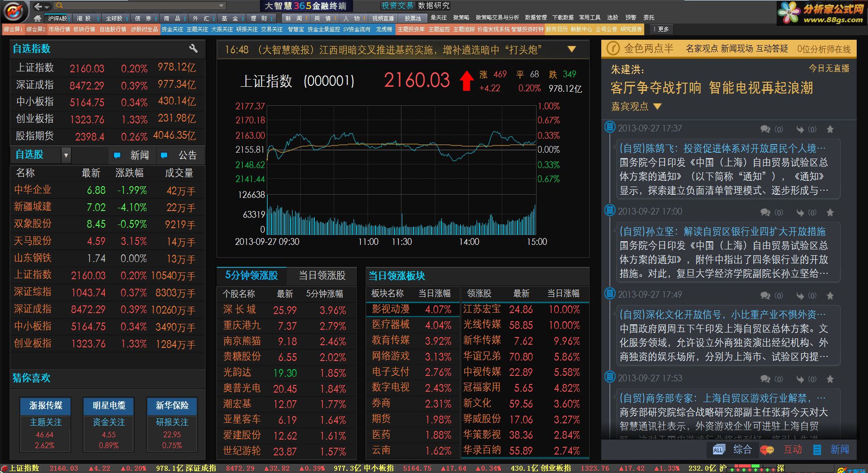This screenshot has height=473, width=868.
Task: Click the 互动 chat bubbles icon
Action: click(767, 450)
